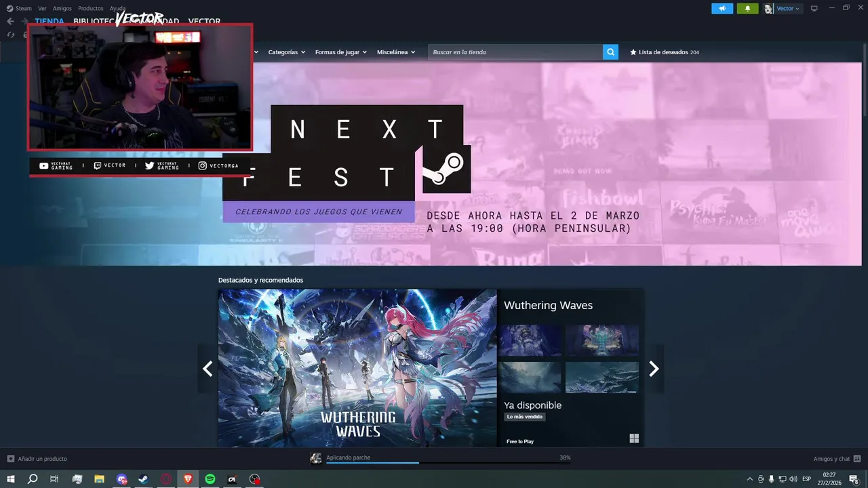Screen dimensions: 868x488
Task: Show next featured game in carousel
Action: point(654,369)
